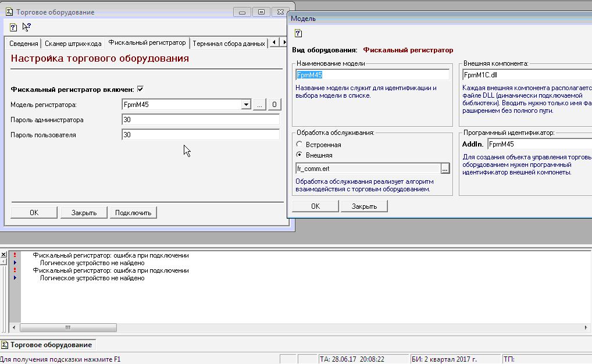Open the Модель регистратора dropdown list
The height and width of the screenshot is (364, 592).
(x=246, y=105)
